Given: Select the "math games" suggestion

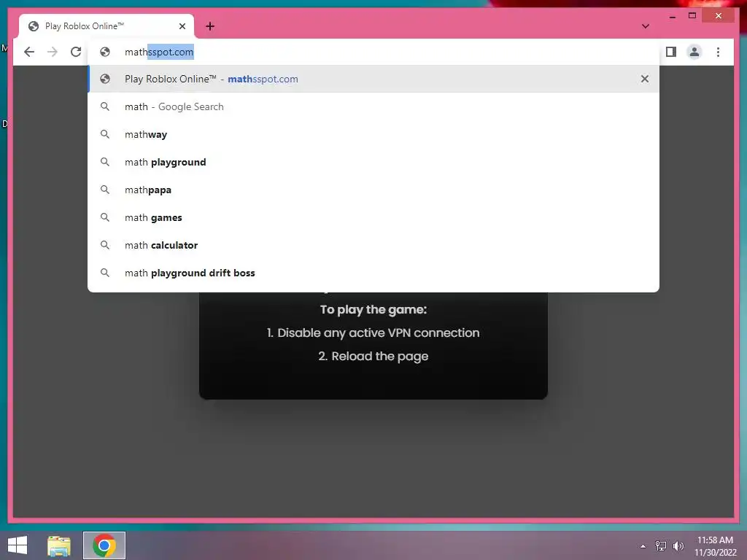Looking at the screenshot, I should coord(373,217).
